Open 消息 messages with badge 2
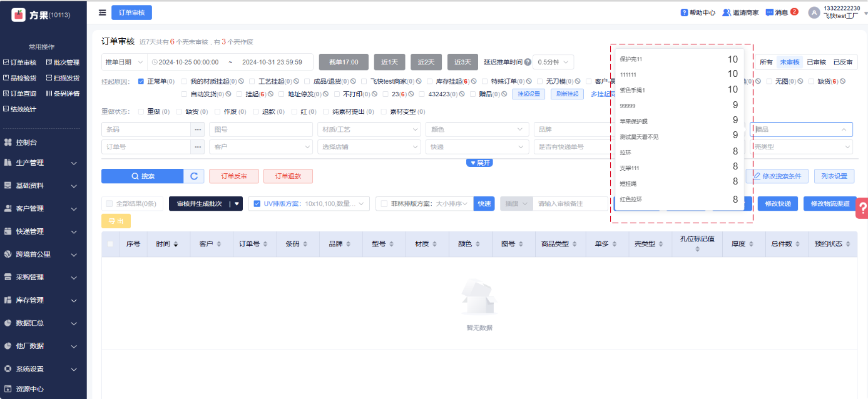868x399 pixels. 782,13
